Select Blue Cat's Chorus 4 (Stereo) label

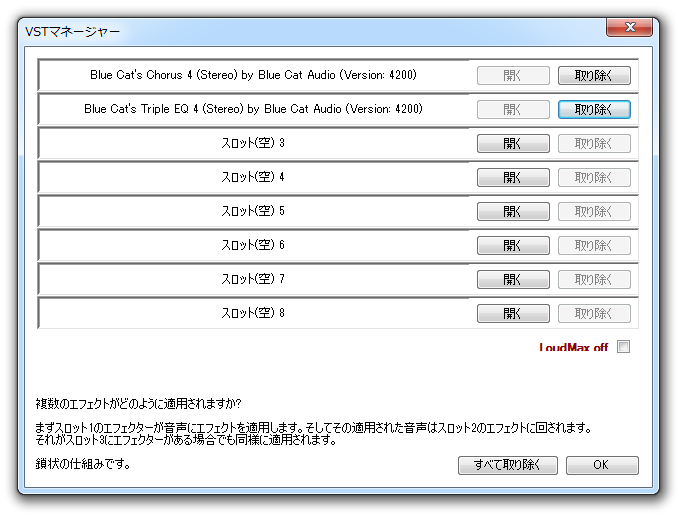(x=253, y=75)
